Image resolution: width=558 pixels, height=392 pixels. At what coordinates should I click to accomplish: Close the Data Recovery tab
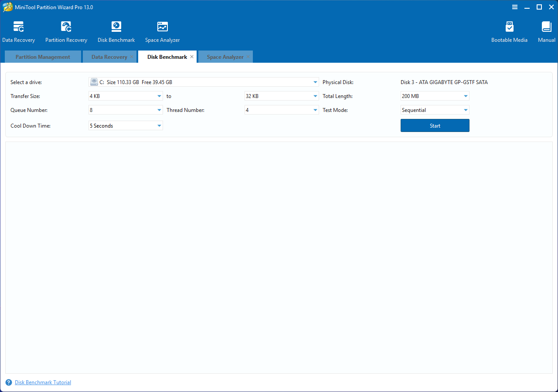pos(132,57)
